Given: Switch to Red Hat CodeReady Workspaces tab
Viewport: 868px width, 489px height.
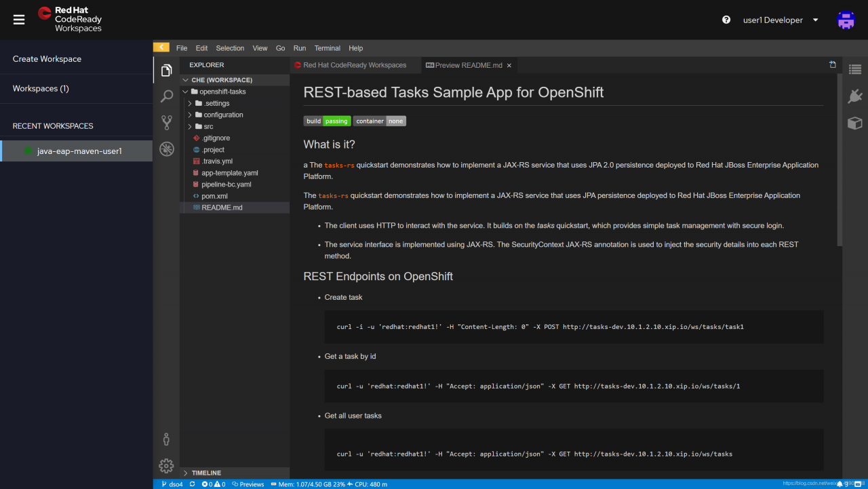Looking at the screenshot, I should 355,65.
